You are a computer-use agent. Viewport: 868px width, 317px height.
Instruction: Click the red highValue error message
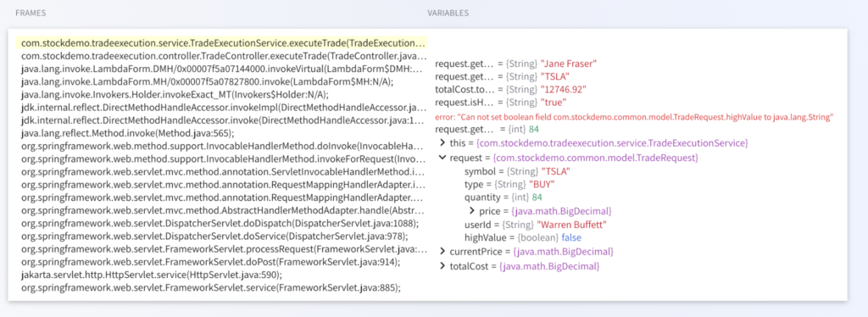(x=634, y=117)
